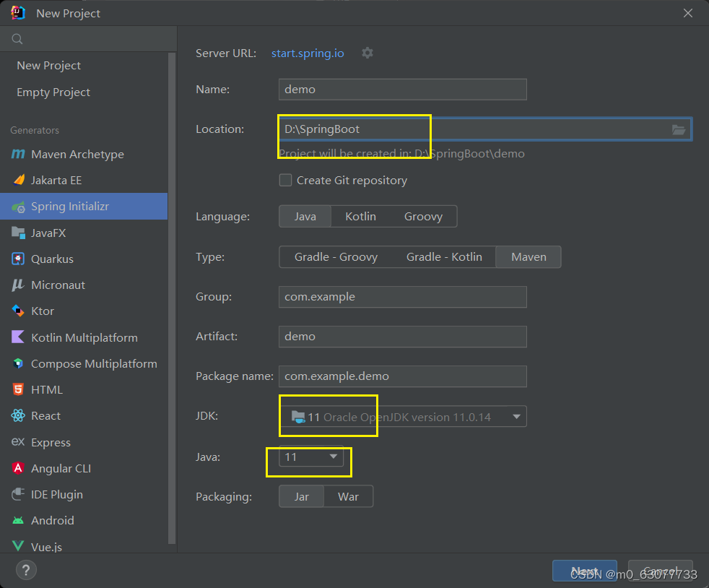
Task: Click the Next button
Action: pos(584,571)
